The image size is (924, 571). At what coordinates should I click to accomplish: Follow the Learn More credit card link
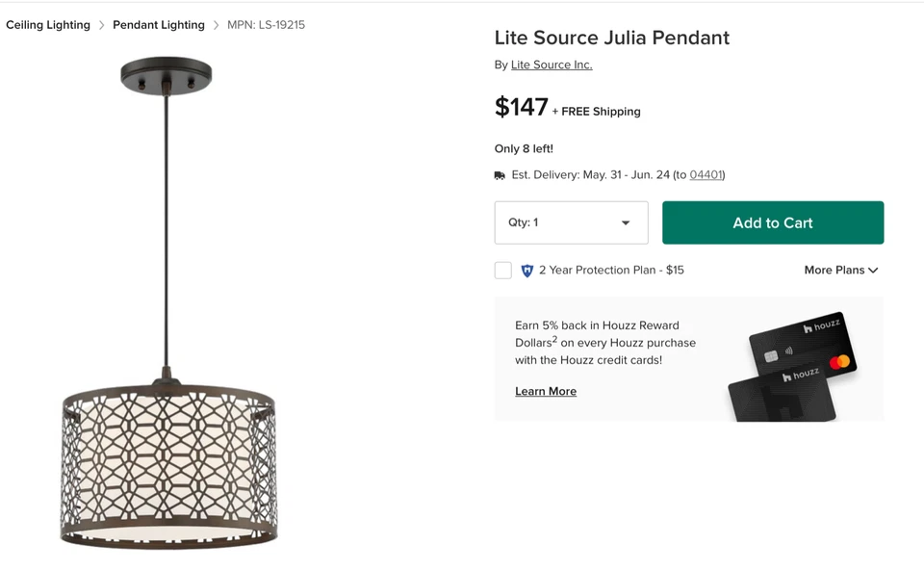point(546,392)
